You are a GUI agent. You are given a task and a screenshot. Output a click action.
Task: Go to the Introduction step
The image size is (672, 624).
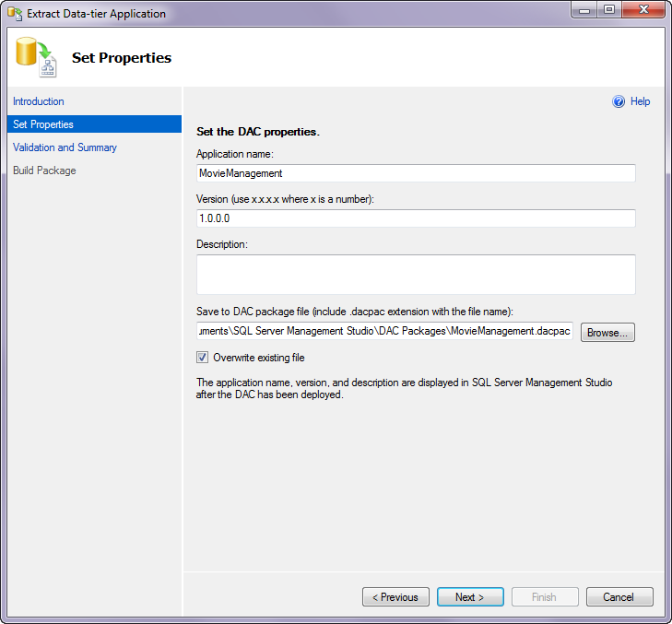tap(39, 101)
